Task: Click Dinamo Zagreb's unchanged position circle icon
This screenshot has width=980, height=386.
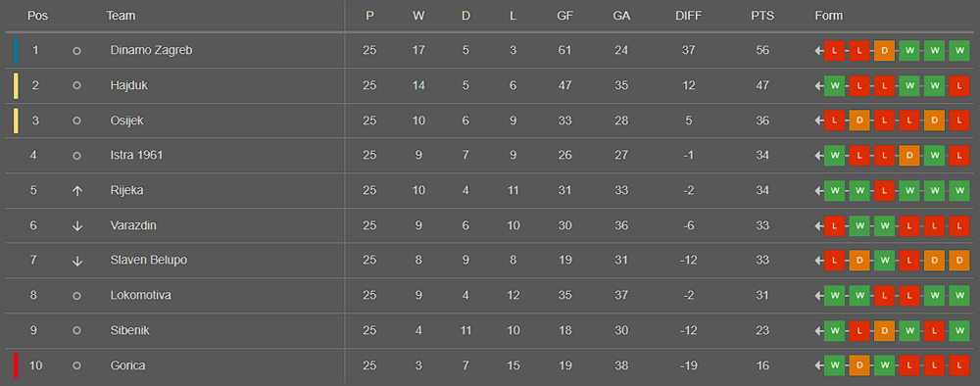Action: click(76, 51)
